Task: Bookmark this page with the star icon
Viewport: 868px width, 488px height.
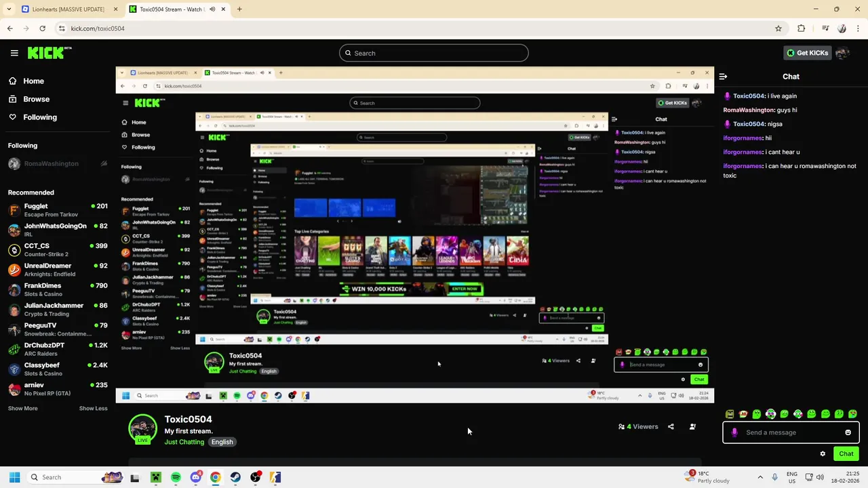Action: click(x=778, y=28)
